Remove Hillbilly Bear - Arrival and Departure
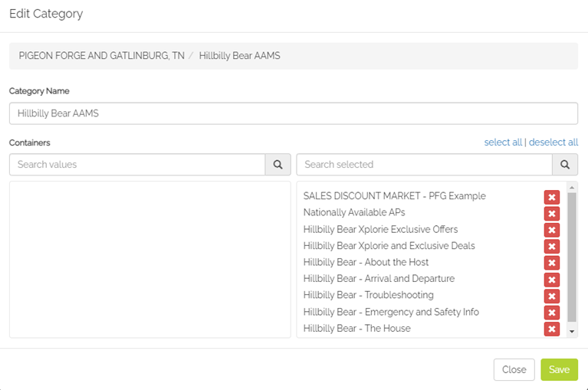The image size is (588, 390). (x=552, y=280)
